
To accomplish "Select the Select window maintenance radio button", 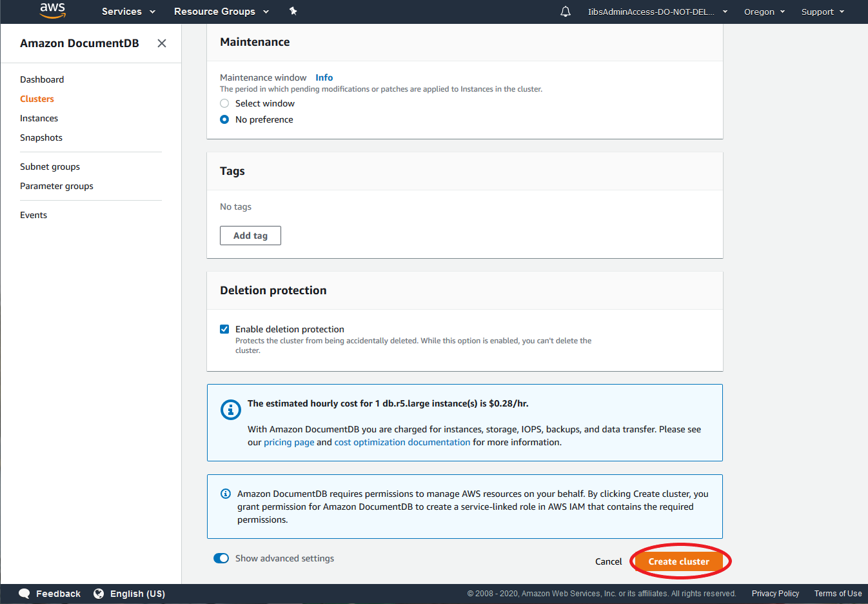I will point(224,103).
